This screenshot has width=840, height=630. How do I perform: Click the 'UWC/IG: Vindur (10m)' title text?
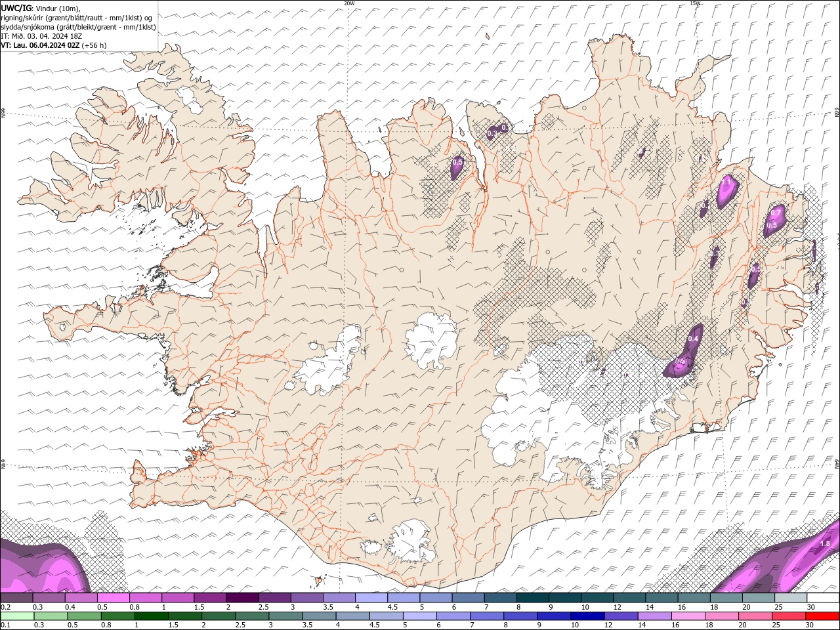click(41, 8)
